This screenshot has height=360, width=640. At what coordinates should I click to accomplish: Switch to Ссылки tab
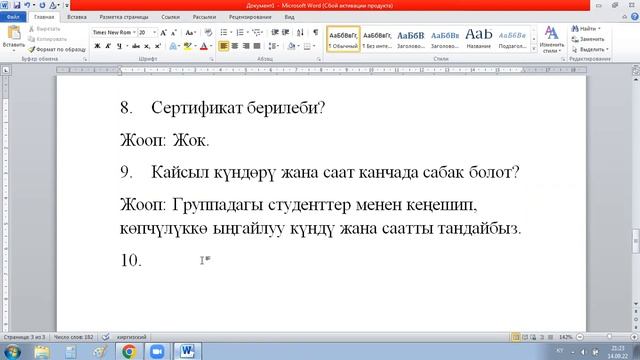tap(171, 17)
